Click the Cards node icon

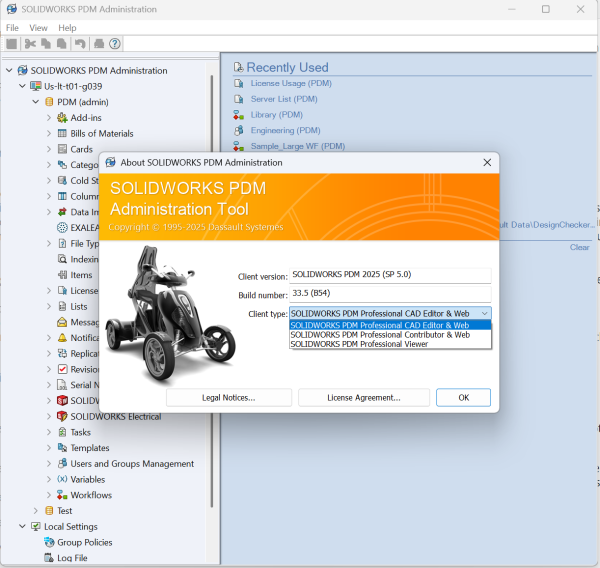62,149
